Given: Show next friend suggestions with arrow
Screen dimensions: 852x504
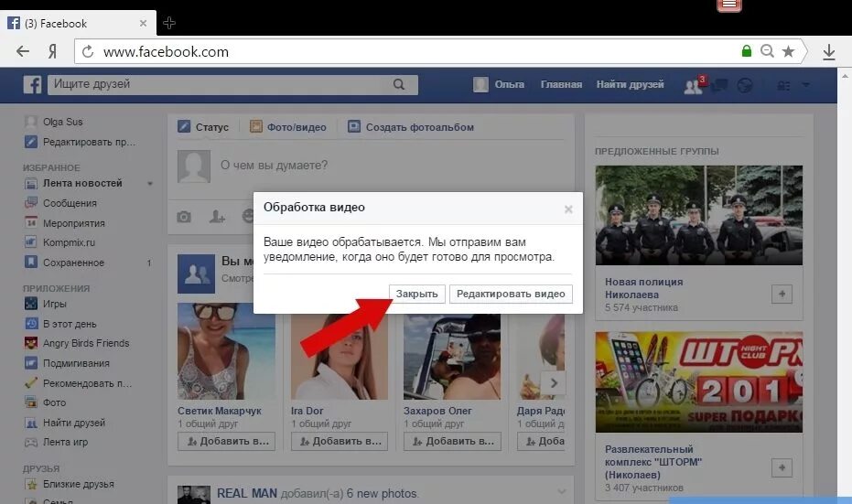Looking at the screenshot, I should pyautogui.click(x=554, y=383).
